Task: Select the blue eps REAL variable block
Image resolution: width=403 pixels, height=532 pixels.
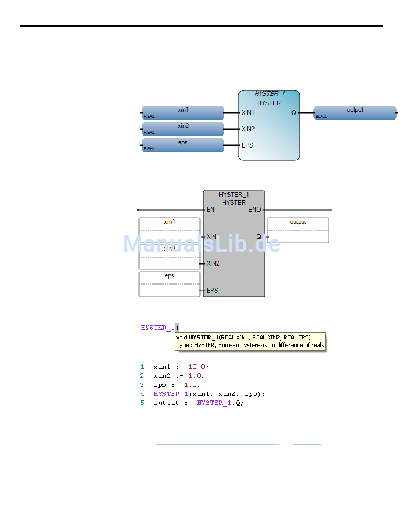Action: [x=183, y=145]
